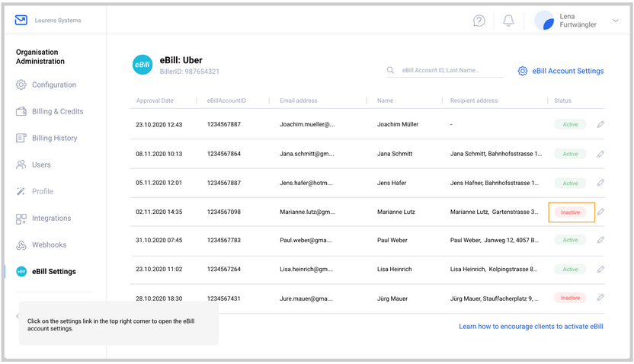Viewport: 634px width, 364px height.
Task: Click the Status column header
Action: point(562,101)
